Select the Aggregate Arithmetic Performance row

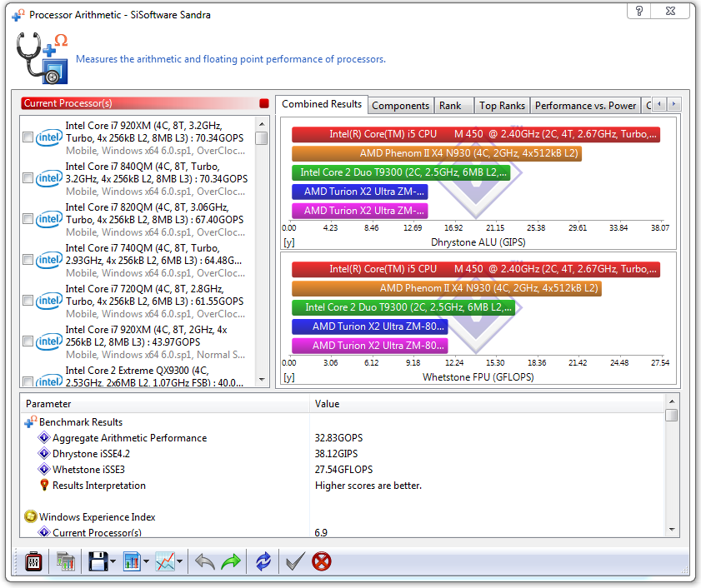[343, 438]
